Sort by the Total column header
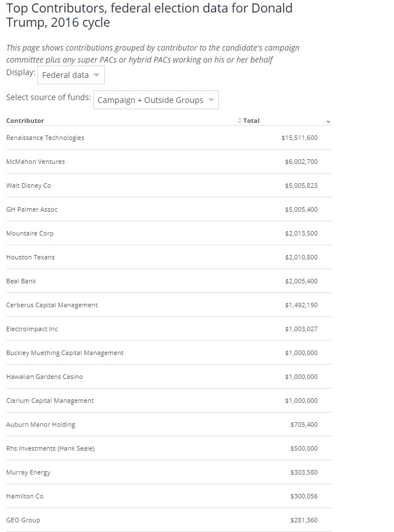 [251, 121]
